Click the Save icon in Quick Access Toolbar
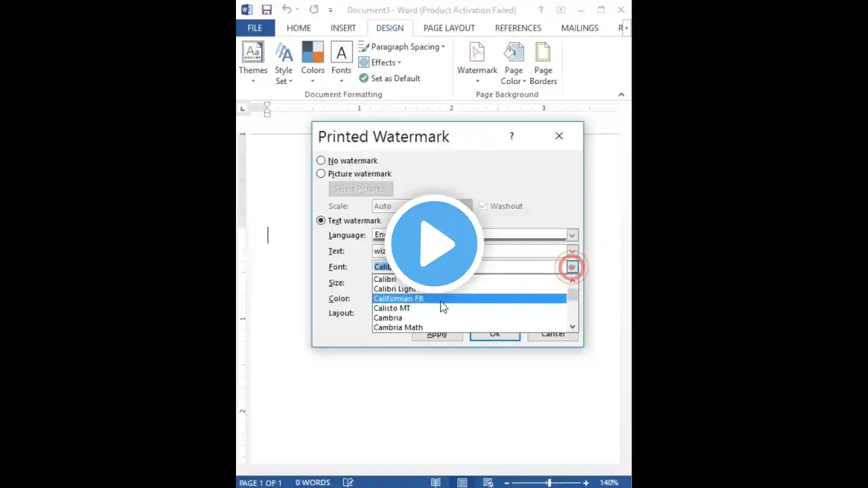Viewport: 868px width, 488px height. [x=267, y=9]
